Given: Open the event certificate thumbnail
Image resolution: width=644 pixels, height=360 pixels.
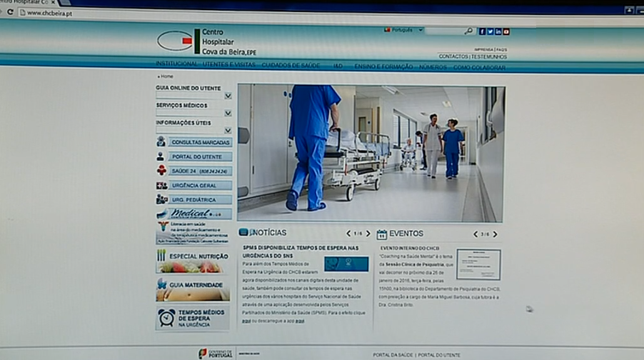Looking at the screenshot, I should pyautogui.click(x=478, y=264).
